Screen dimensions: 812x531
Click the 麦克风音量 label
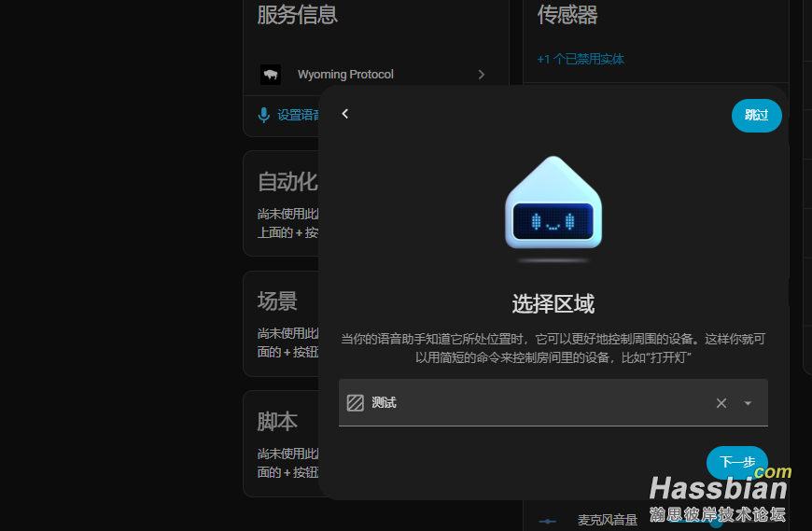[607, 520]
